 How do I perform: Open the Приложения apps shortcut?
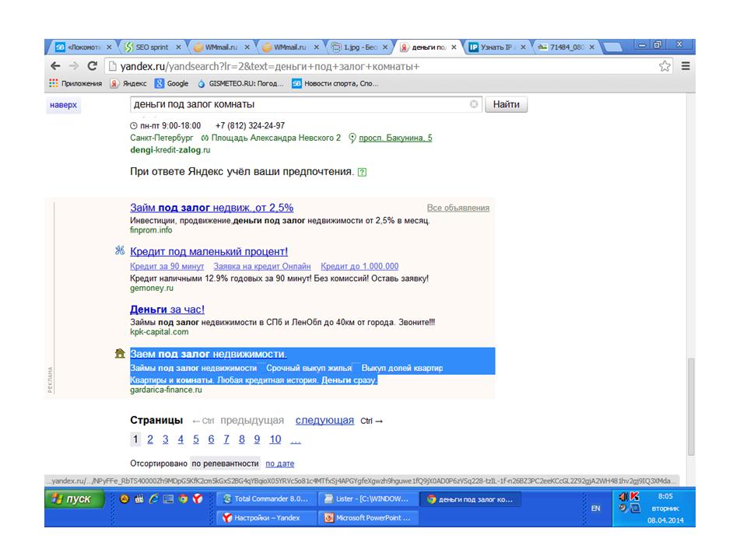(75, 83)
